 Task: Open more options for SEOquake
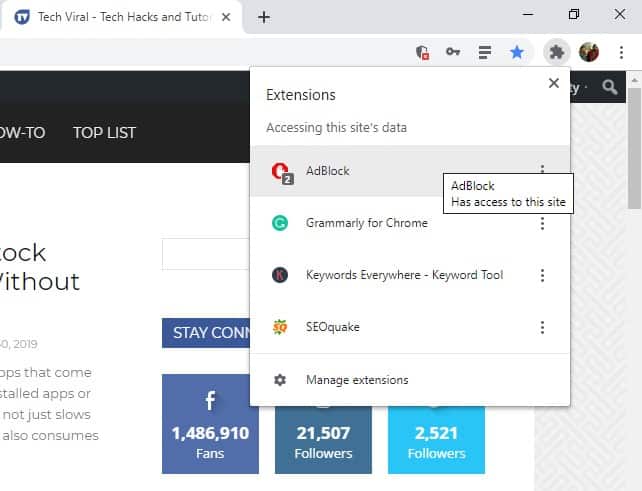coord(542,327)
